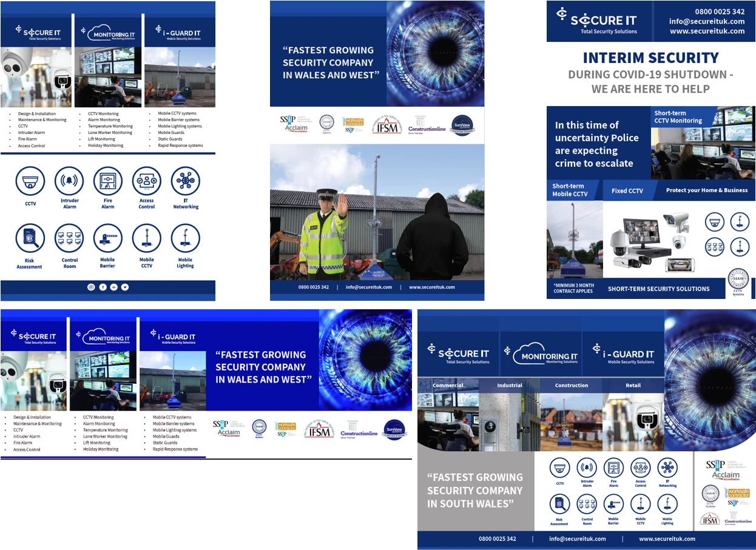Click 'Holiday Monitoring' in the Wales and West wide banner

point(101,449)
